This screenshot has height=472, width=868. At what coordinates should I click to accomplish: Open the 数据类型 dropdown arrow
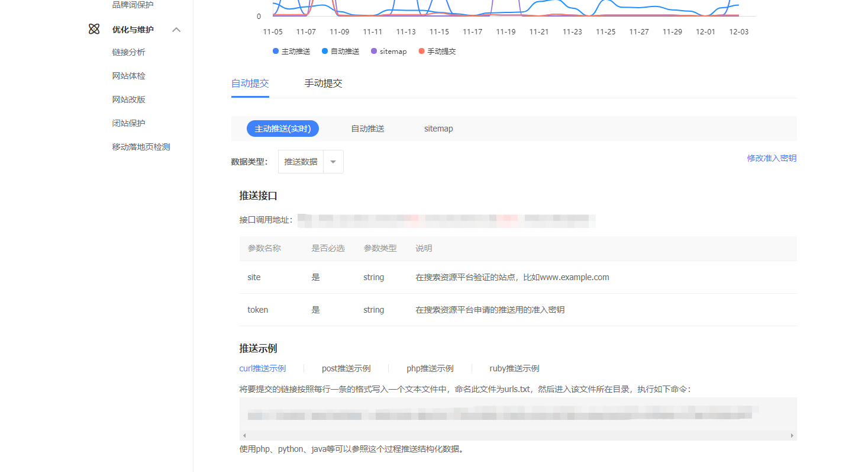click(x=333, y=162)
